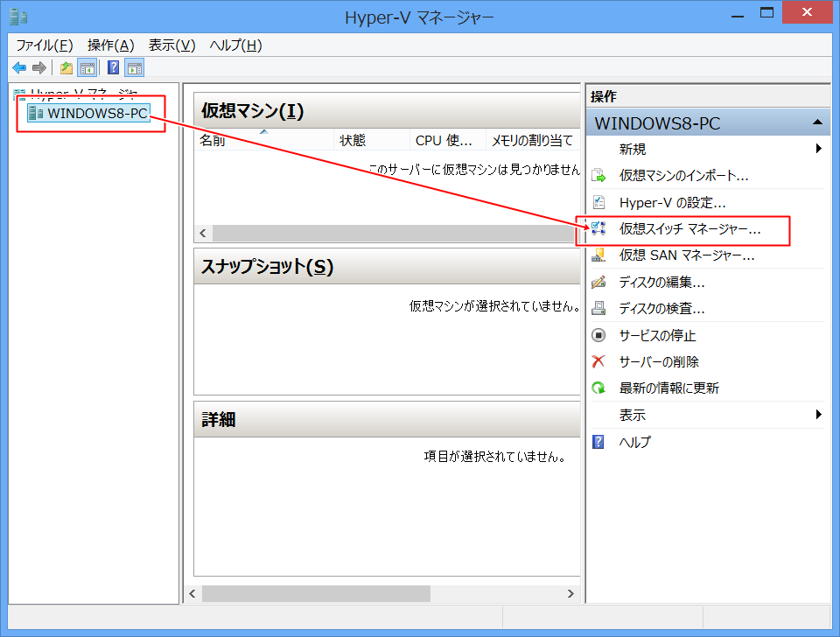Click the red X サーバーの削除 icon
This screenshot has width=840, height=637.
point(598,361)
